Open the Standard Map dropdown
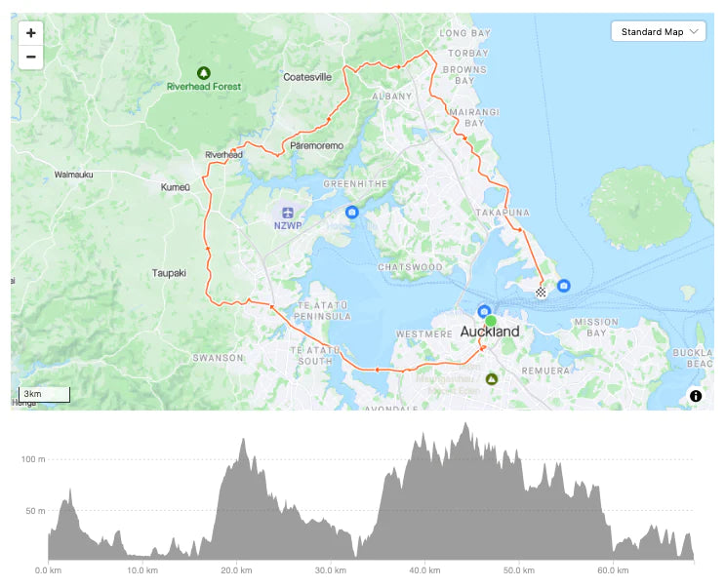 (x=659, y=32)
